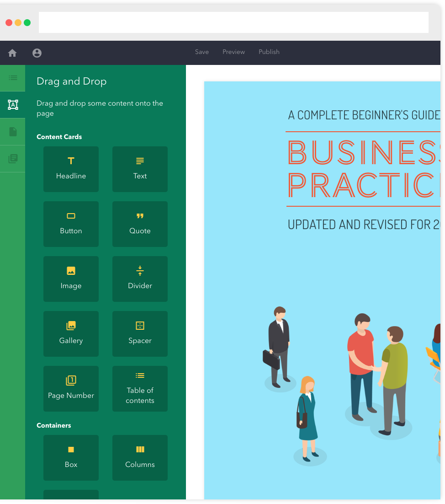Choose the Columns container card
445x504 pixels.
tap(140, 457)
